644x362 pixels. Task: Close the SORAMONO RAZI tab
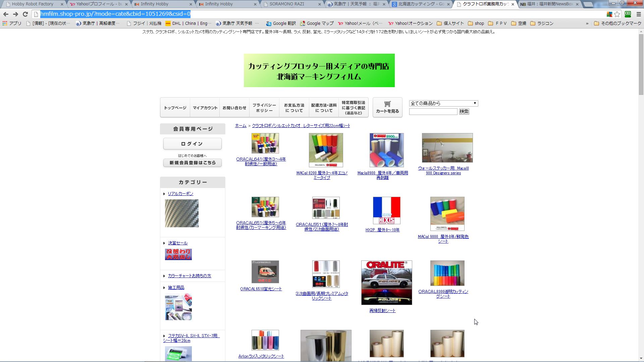point(319,4)
